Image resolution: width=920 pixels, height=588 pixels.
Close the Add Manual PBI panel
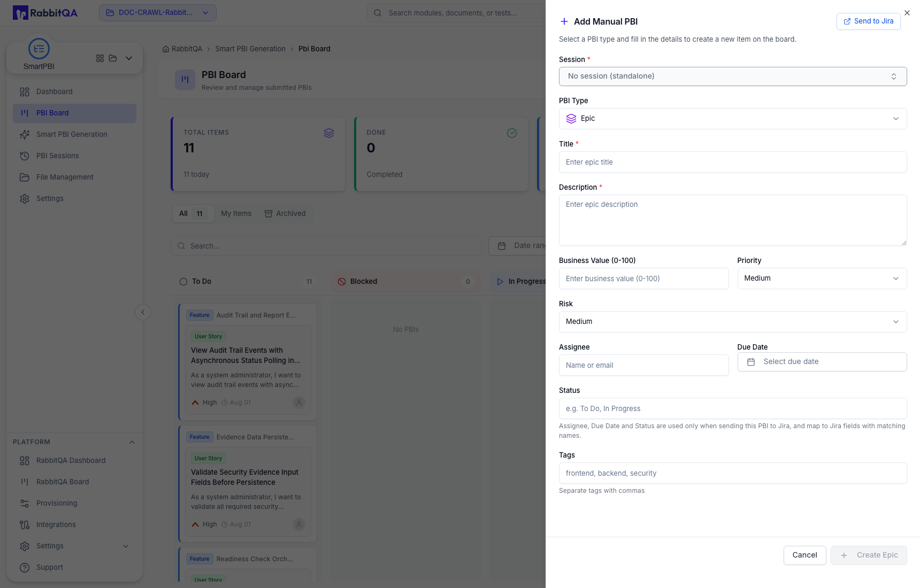907,13
